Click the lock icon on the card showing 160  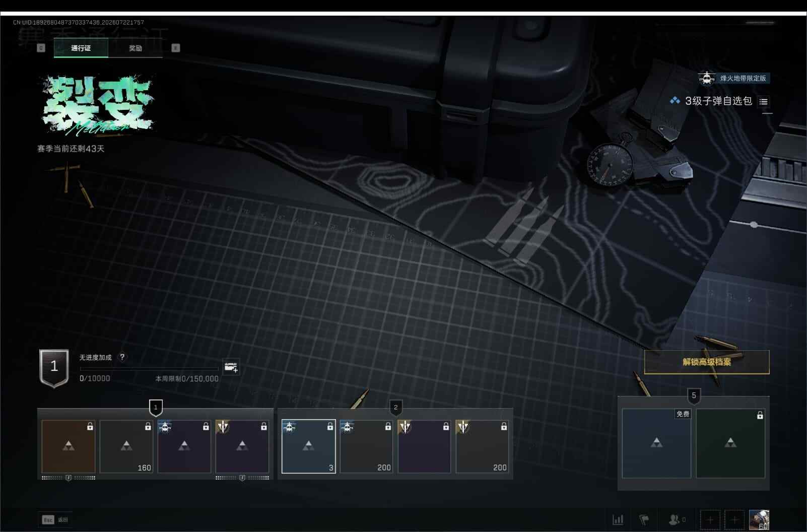148,426
